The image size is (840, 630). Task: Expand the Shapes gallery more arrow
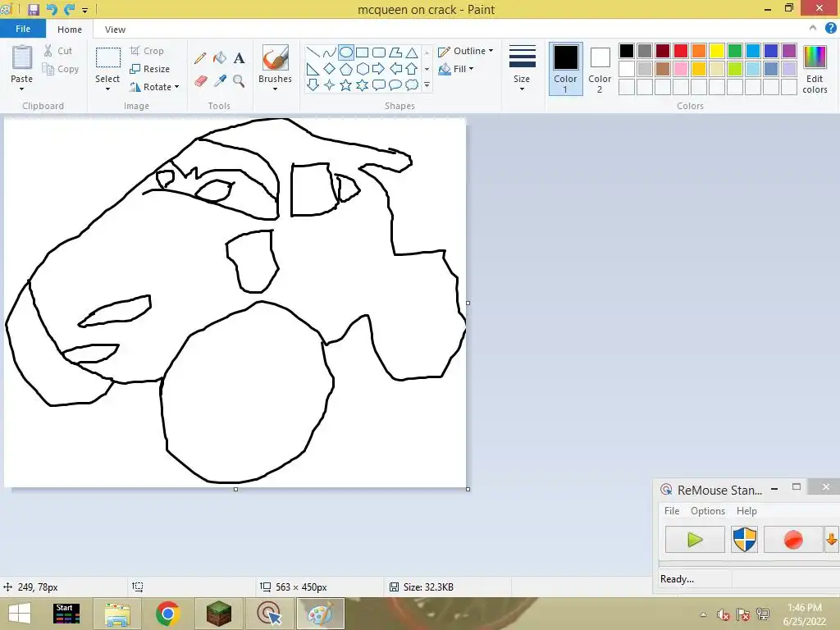427,84
